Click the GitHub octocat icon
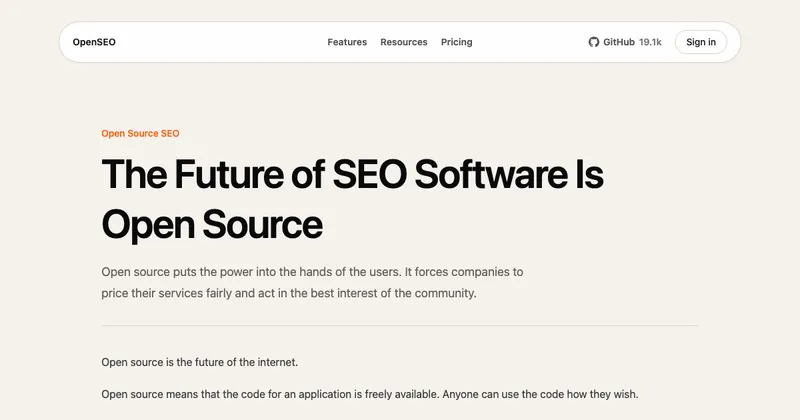 pos(593,42)
